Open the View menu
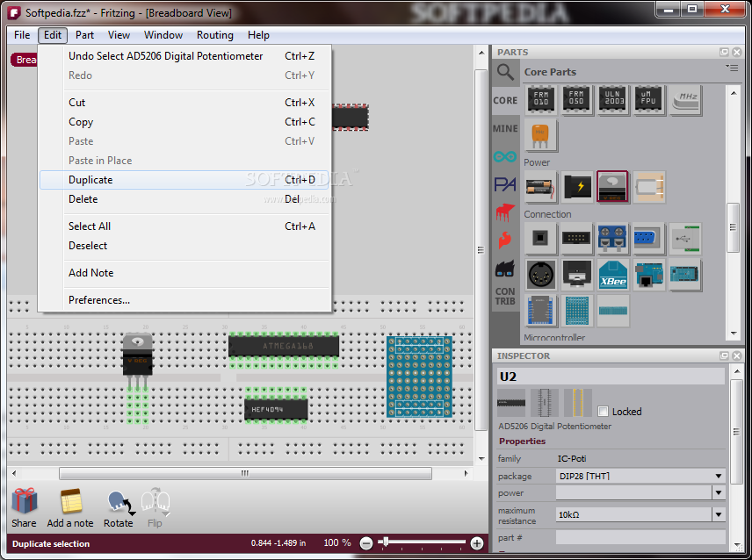Viewport: 752px width, 560px height. click(119, 35)
